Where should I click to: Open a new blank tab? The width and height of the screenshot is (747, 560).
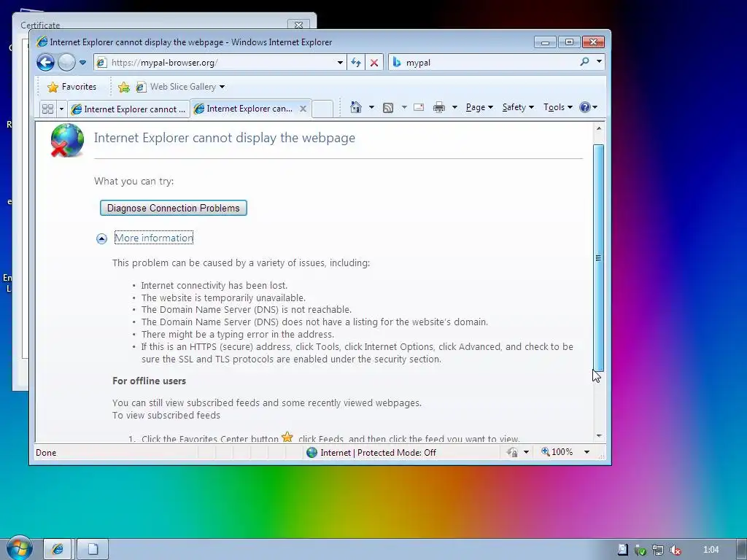[322, 109]
